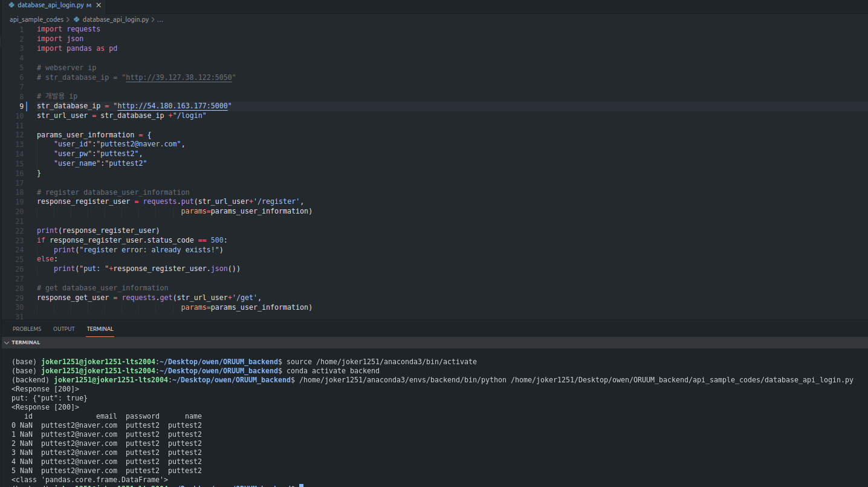Click the Python file icon in editor tab
This screenshot has width=868, height=487.
pyautogui.click(x=11, y=5)
